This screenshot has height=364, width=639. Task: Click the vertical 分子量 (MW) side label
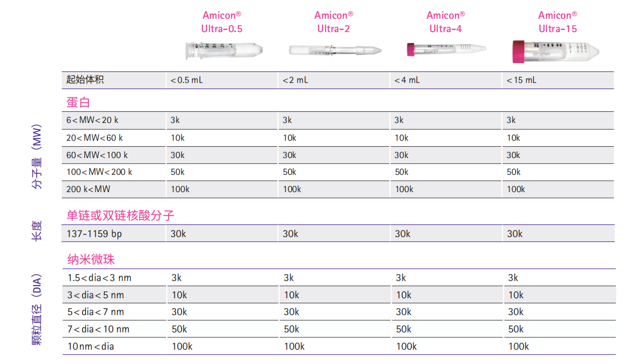click(x=37, y=157)
